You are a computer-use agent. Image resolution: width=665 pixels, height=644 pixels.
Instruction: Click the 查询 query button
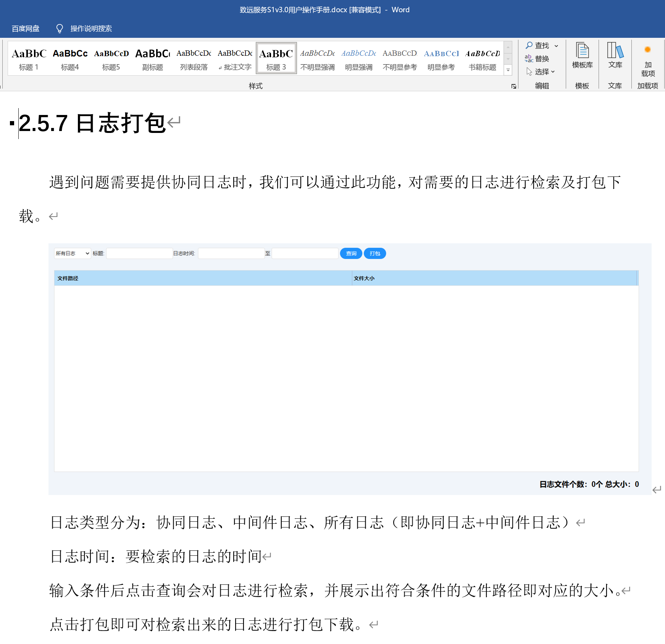(x=350, y=253)
